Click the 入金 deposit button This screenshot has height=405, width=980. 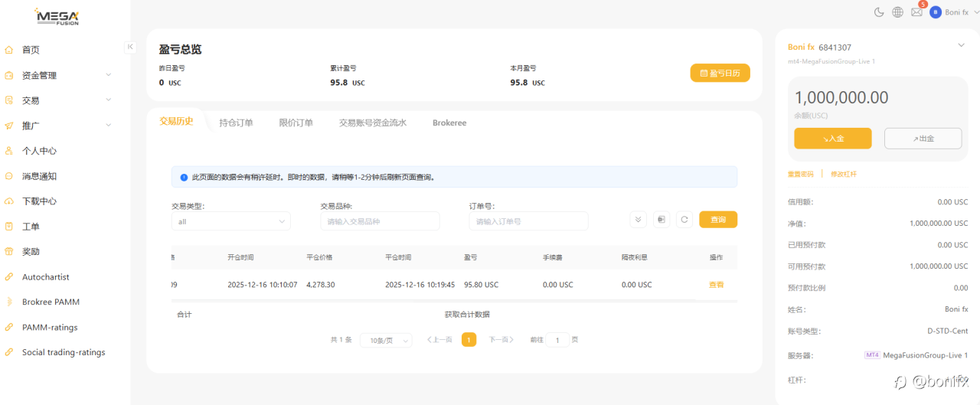(x=833, y=139)
